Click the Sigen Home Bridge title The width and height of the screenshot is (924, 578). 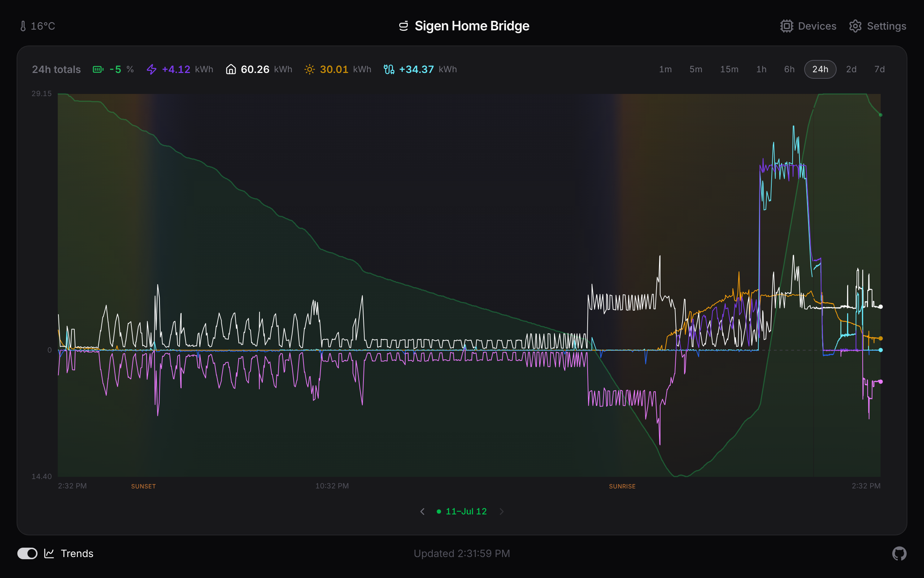click(472, 26)
